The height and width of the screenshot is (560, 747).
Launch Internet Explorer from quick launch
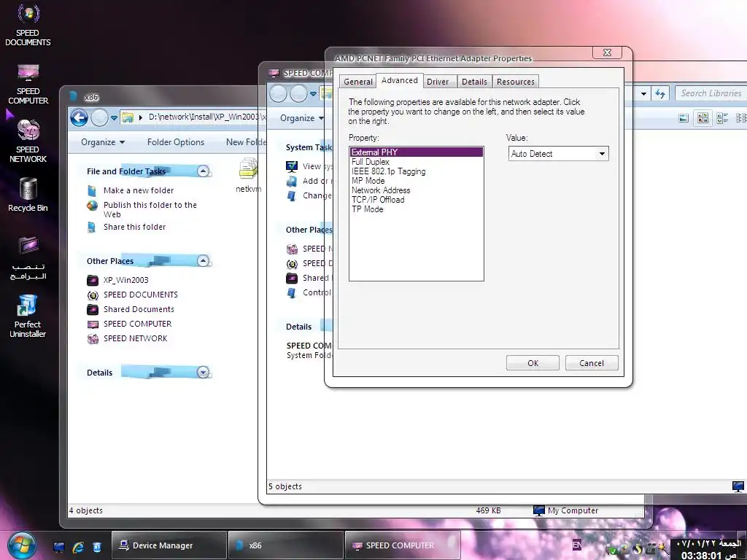click(x=78, y=547)
